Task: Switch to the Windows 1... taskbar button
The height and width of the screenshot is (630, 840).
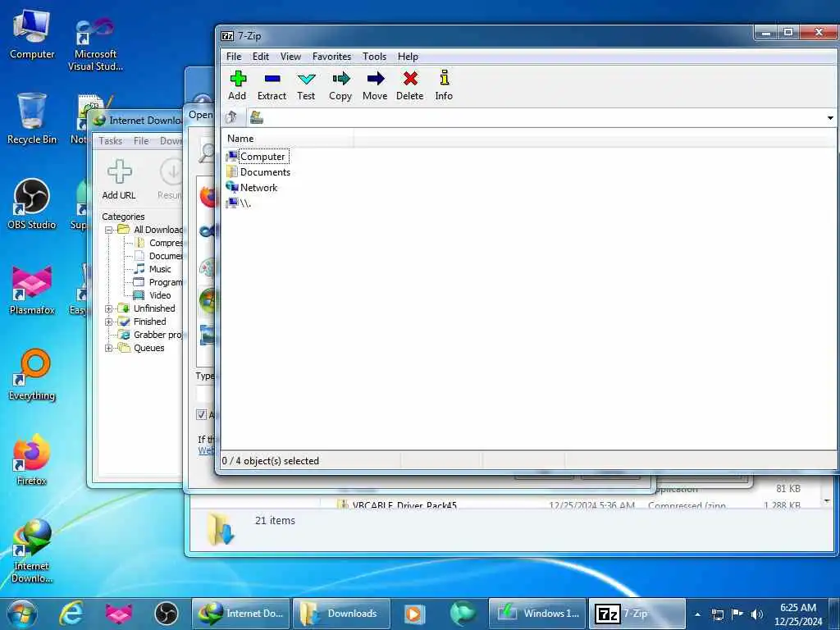Action: [537, 614]
